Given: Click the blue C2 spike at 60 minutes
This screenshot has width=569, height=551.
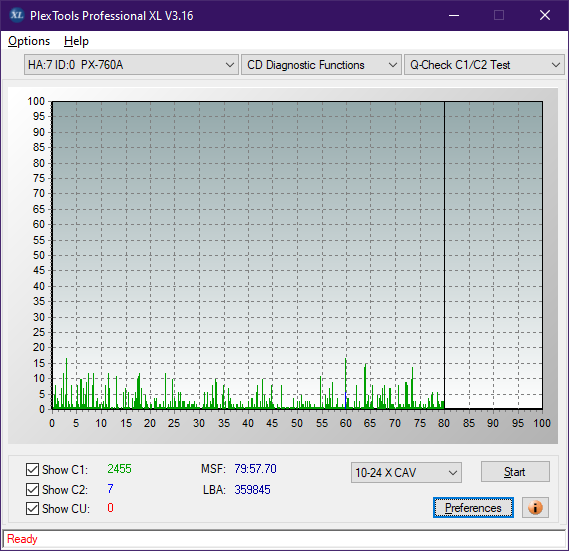Looking at the screenshot, I should coord(345,401).
